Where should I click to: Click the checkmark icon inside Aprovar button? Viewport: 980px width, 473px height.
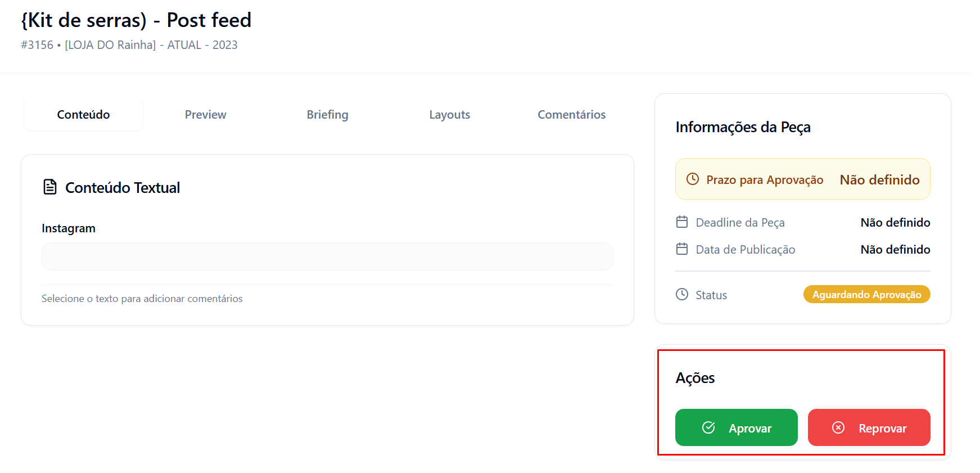(708, 427)
